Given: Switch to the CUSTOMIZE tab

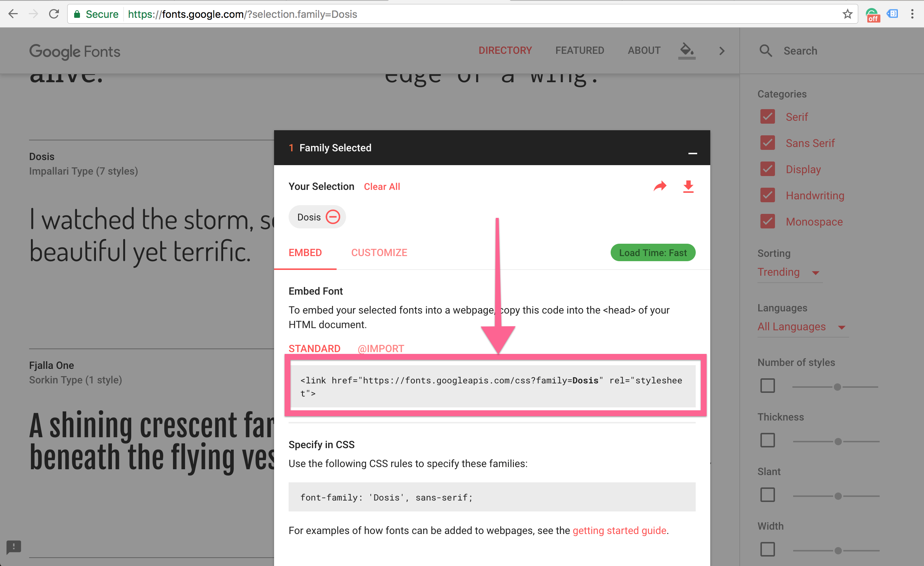Looking at the screenshot, I should coord(379,252).
